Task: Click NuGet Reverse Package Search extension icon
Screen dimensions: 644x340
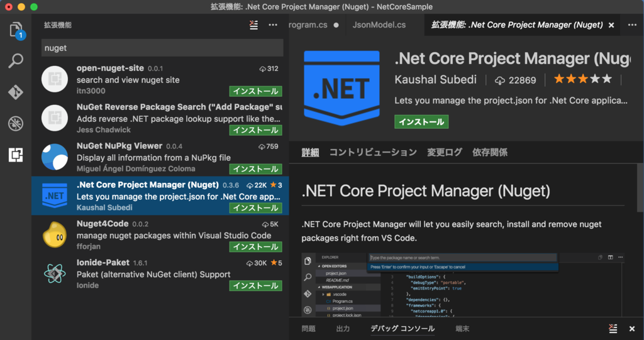Action: point(55,118)
